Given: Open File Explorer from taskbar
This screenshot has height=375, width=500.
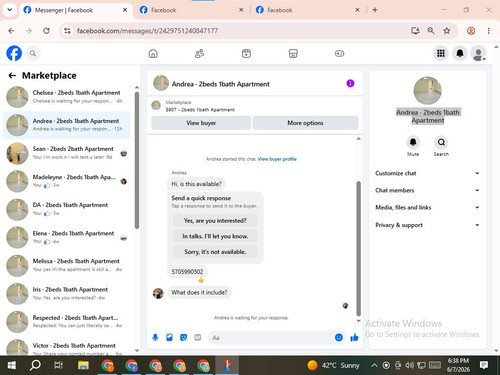Looking at the screenshot, I should (x=83, y=365).
